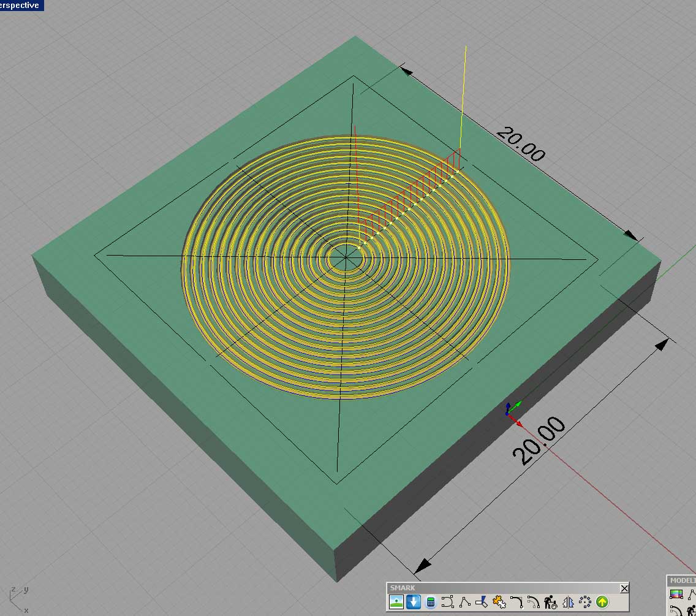Select the double arc blend curve tool

point(533,602)
